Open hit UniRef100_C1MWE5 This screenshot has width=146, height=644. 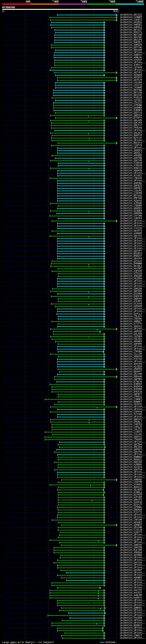131,17
